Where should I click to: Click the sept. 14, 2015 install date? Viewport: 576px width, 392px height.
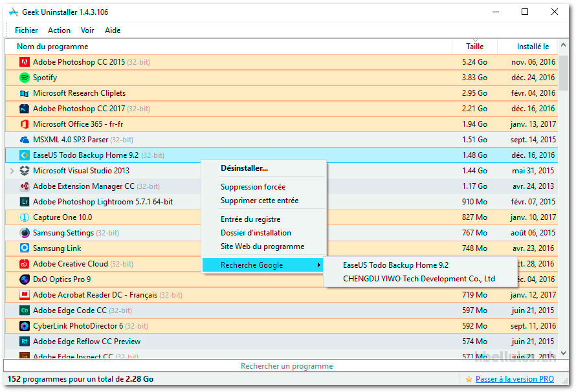click(533, 140)
